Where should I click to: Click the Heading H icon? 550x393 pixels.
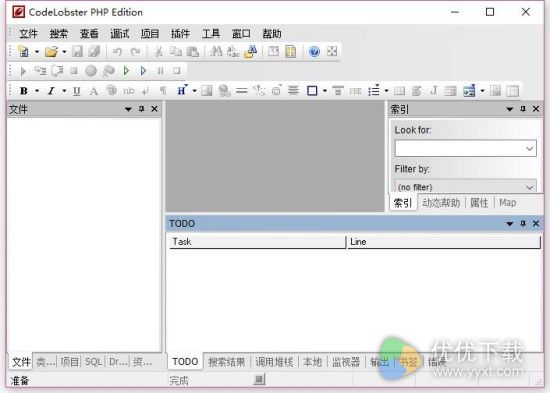point(182,91)
